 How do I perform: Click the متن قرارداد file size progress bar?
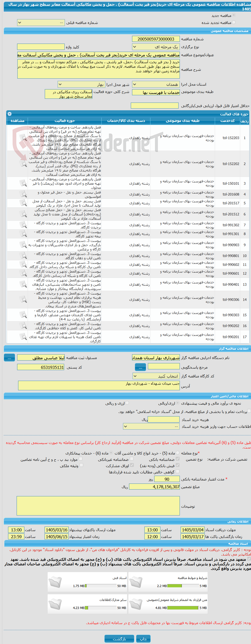click(183, 608)
